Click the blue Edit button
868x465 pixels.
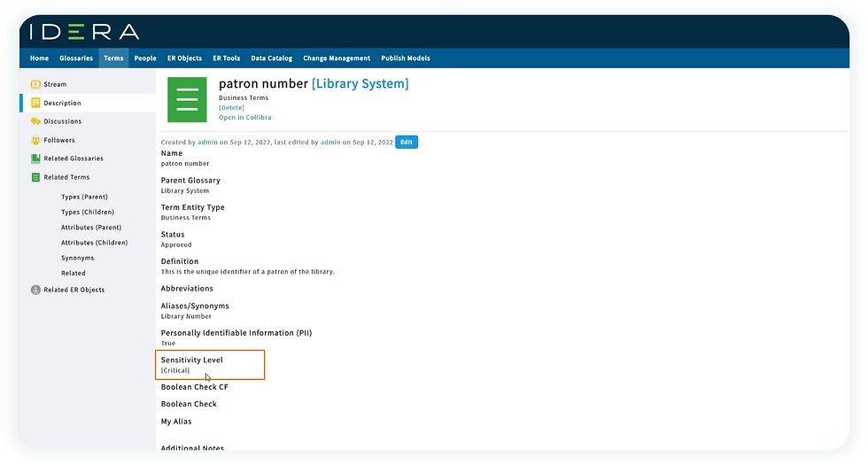coord(407,143)
